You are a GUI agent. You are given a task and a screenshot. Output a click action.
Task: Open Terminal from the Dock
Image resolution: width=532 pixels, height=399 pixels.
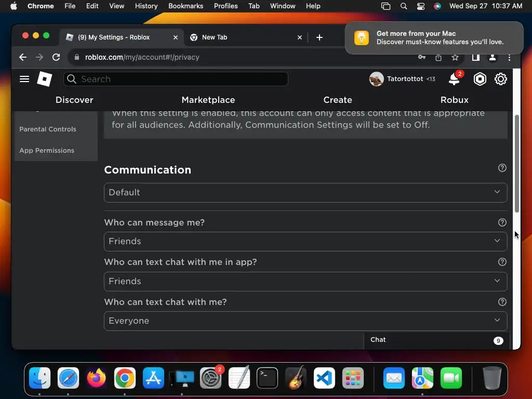tap(268, 378)
